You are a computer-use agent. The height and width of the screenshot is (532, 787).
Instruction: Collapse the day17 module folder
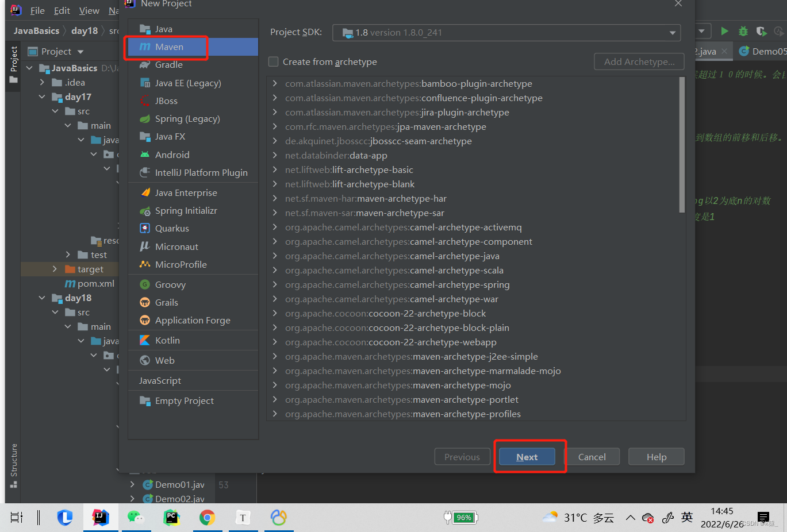click(x=42, y=97)
